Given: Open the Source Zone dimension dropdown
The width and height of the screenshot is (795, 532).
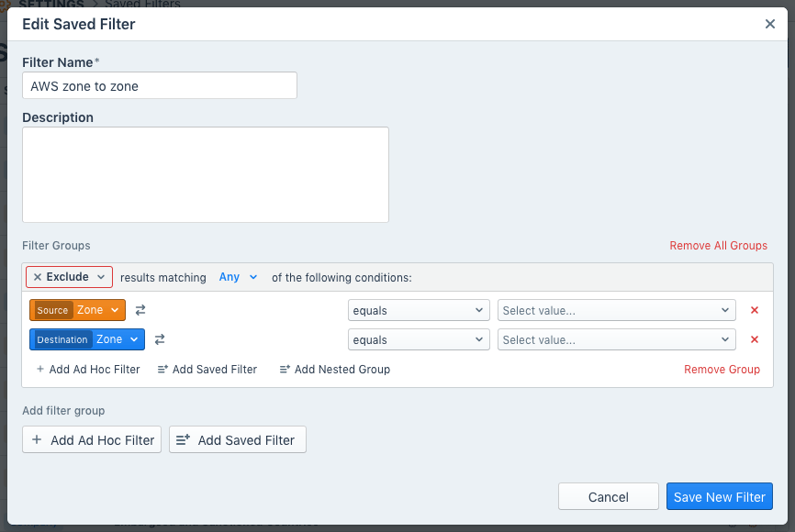Looking at the screenshot, I should (77, 311).
